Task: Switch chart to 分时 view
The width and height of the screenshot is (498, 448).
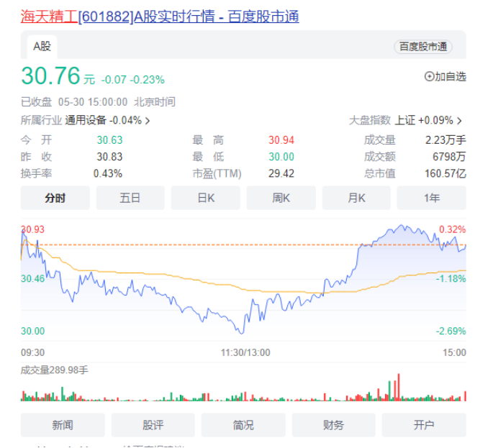Action: click(55, 198)
